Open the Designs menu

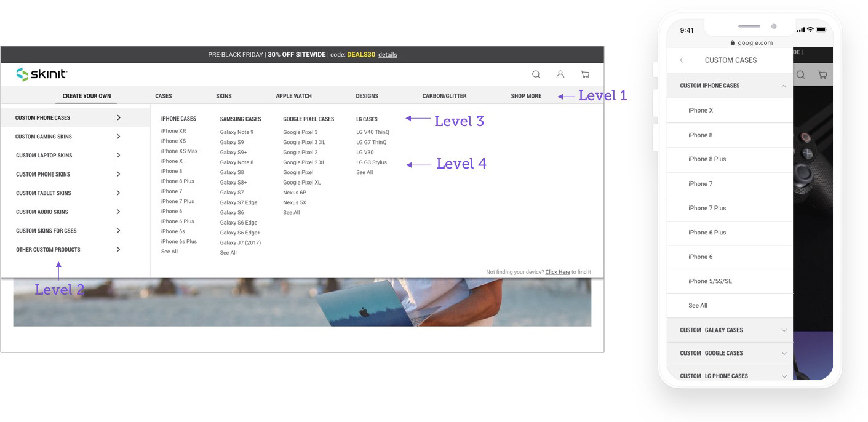[367, 96]
